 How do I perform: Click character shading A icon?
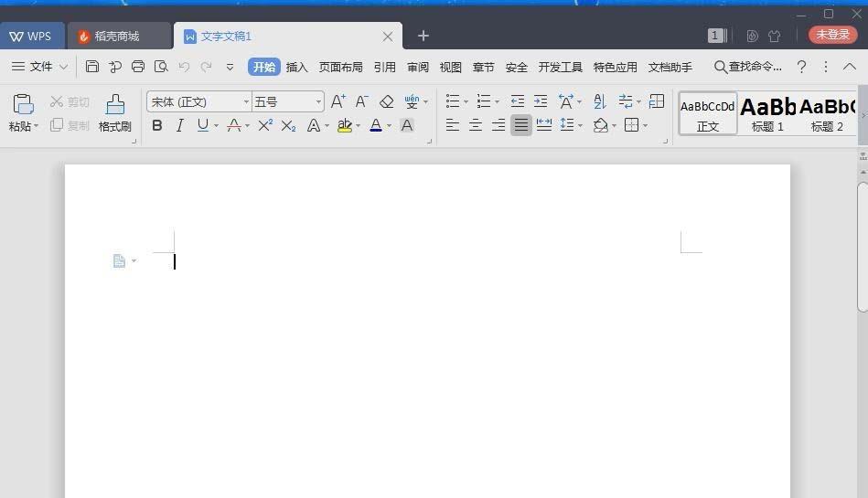(x=407, y=125)
